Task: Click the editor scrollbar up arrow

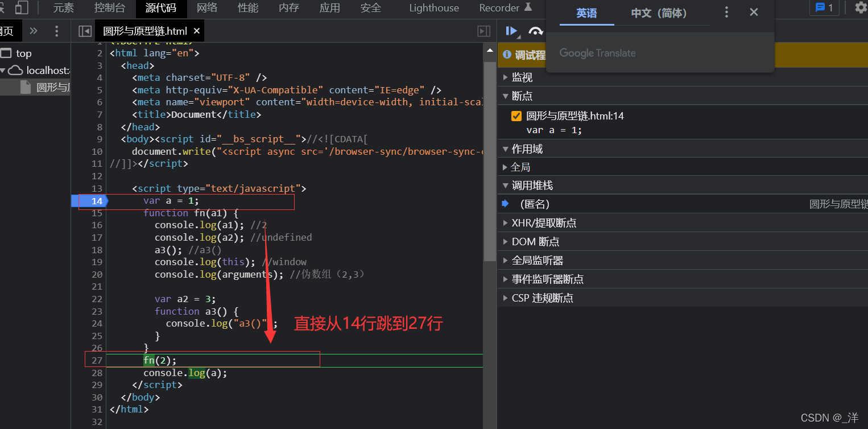Action: [x=490, y=51]
